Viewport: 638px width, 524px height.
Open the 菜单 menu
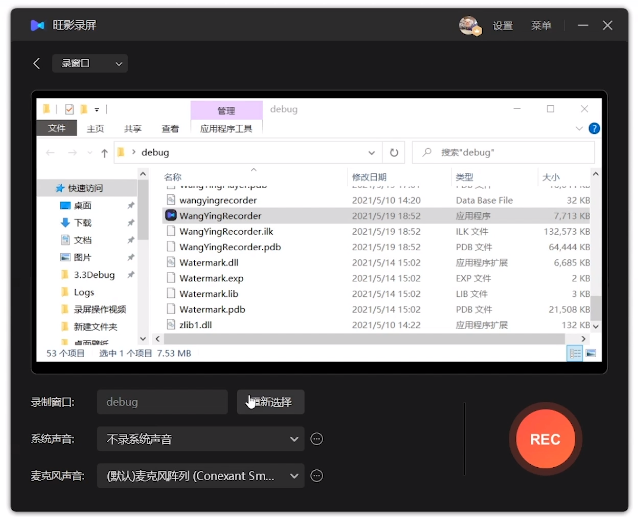[541, 26]
